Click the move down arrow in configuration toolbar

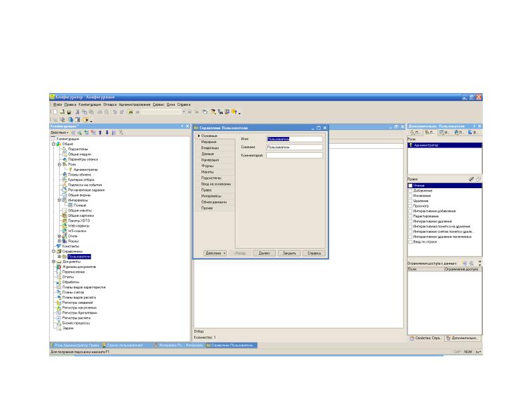point(107,132)
